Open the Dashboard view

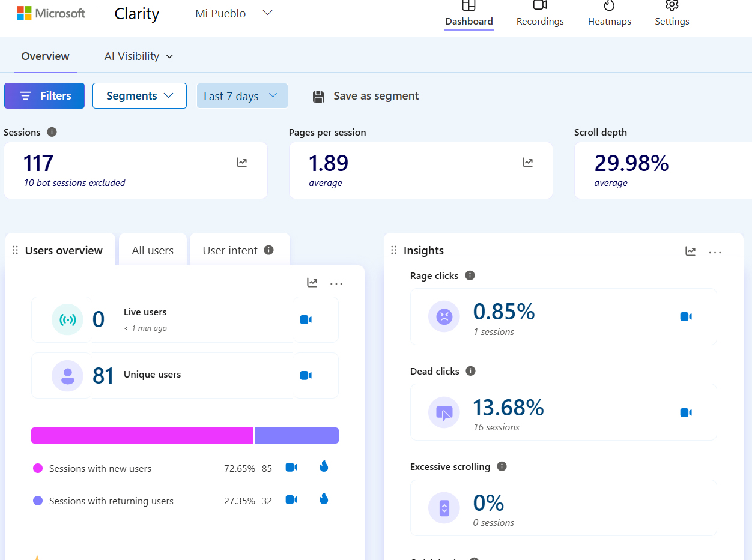[469, 14]
